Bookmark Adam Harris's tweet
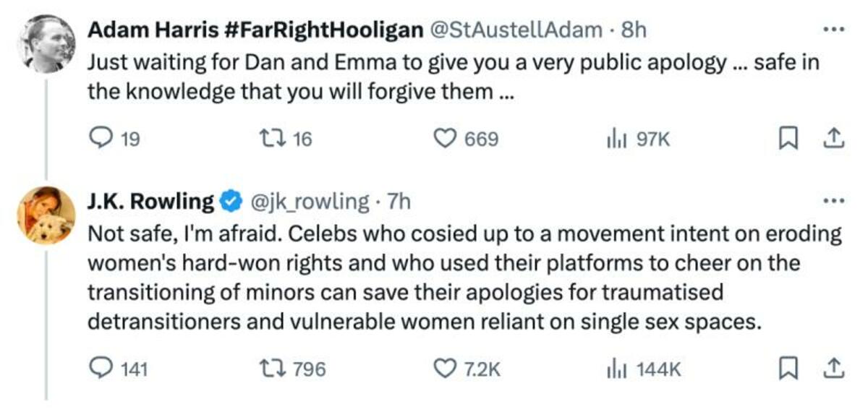This screenshot has height=412, width=868. coord(786,137)
